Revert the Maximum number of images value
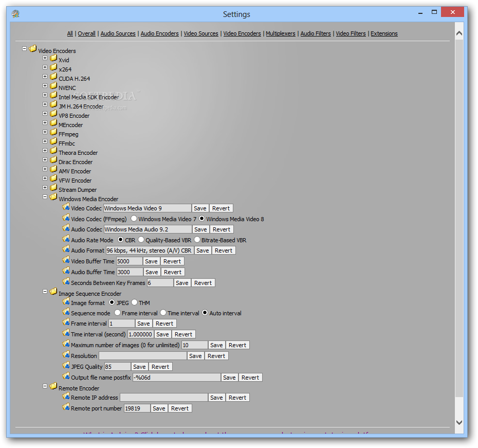The height and width of the screenshot is (448, 478). [x=237, y=345]
